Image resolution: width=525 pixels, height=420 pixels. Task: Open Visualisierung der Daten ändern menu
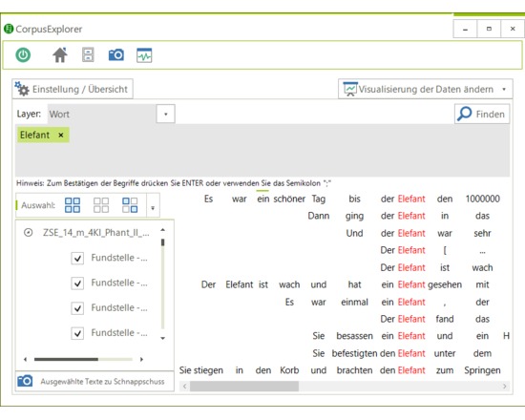[425, 89]
